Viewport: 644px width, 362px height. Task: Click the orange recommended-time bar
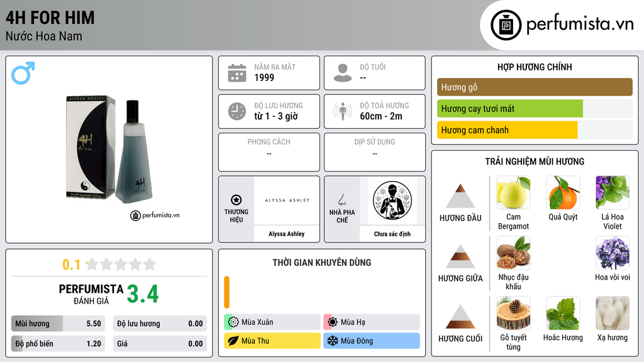[226, 292]
